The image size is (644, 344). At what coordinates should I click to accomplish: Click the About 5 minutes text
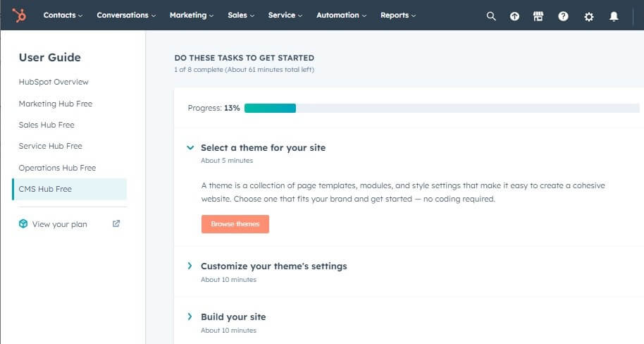tap(227, 161)
